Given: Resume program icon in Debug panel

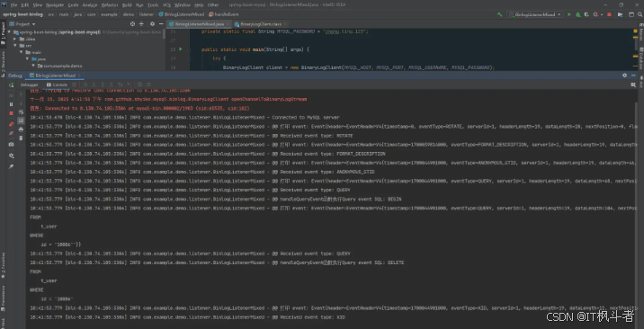Looking at the screenshot, I should (x=11, y=95).
